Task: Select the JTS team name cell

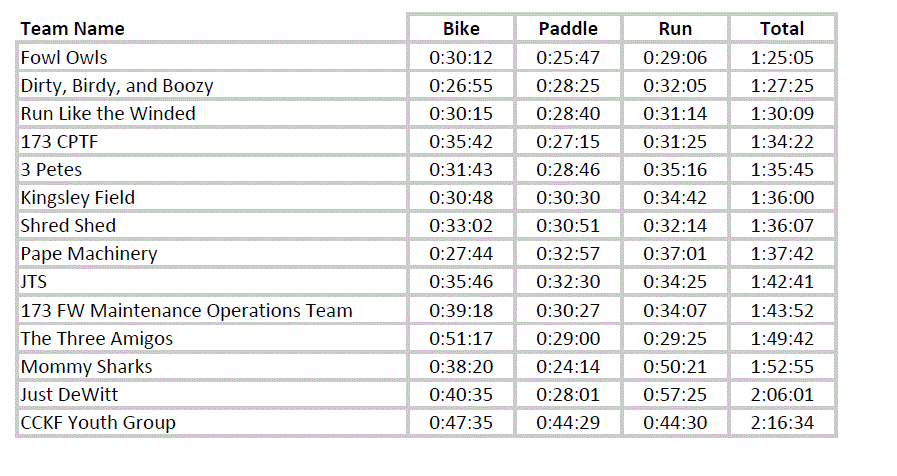Action: [34, 281]
